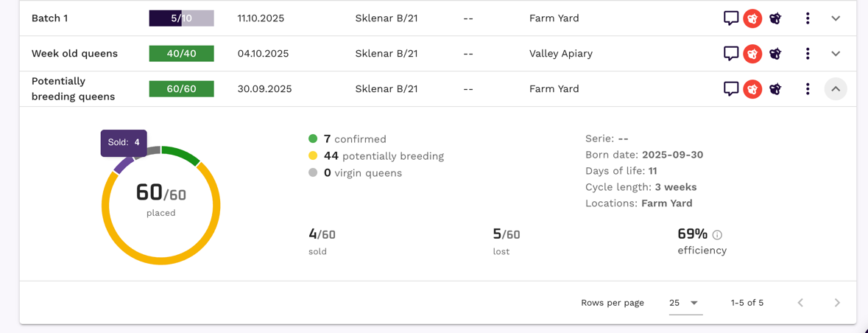
Task: Go to the previous page
Action: 800,303
